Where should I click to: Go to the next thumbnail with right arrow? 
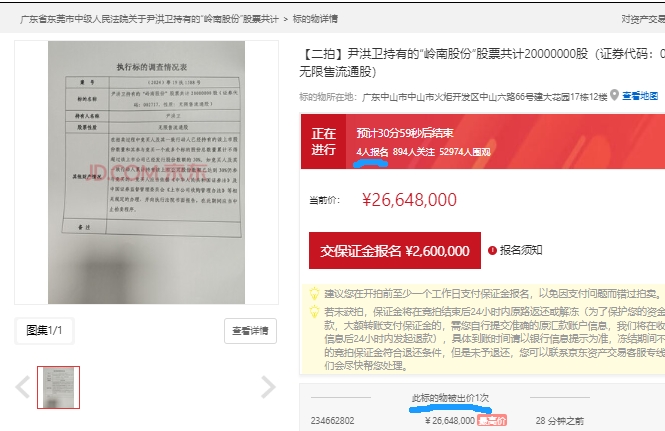pos(268,387)
